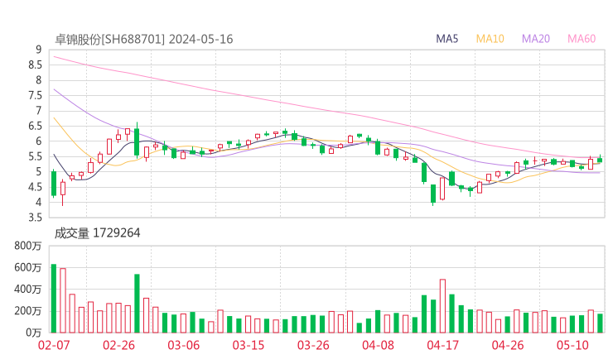Click the 05-10 date axis label
The height and width of the screenshot is (364, 613).
[572, 345]
